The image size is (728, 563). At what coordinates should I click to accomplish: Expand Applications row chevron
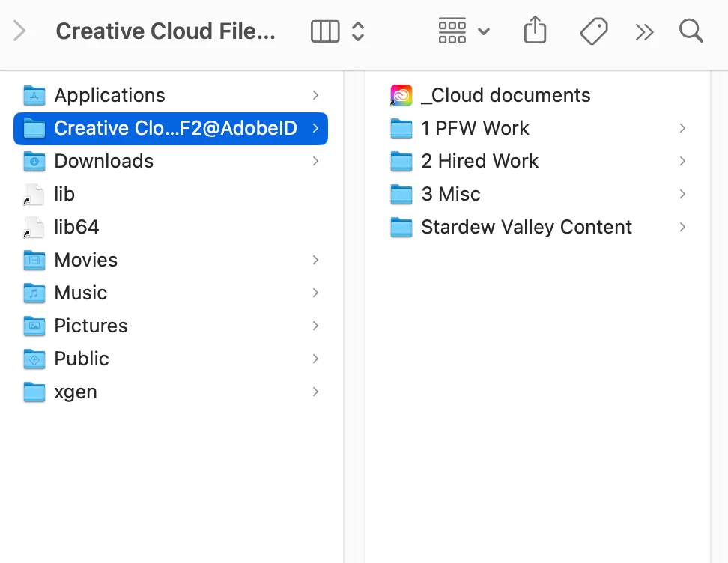pyautogui.click(x=316, y=95)
